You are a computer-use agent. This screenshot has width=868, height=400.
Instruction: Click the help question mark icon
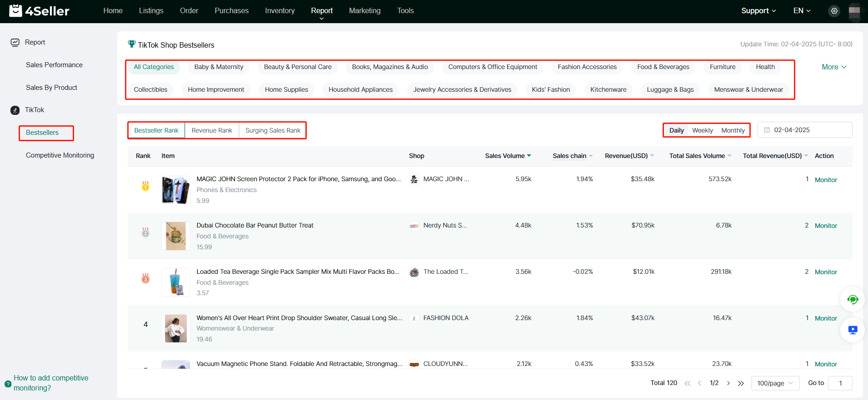pos(8,384)
